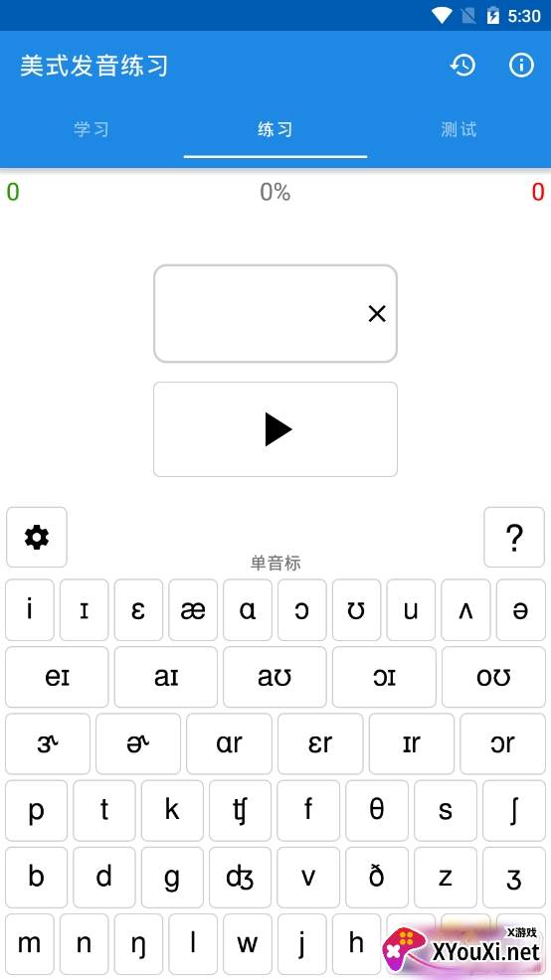Tap the ʃ consonant key
This screenshot has height=980, width=551.
click(x=514, y=811)
